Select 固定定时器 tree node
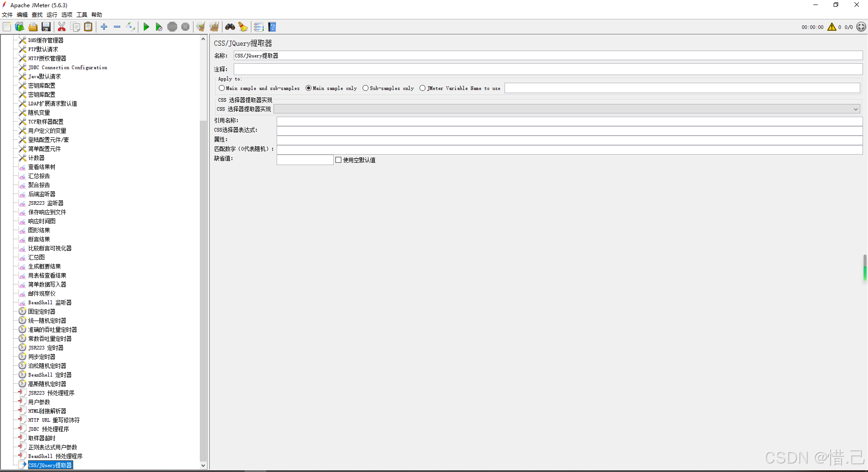 coord(42,312)
